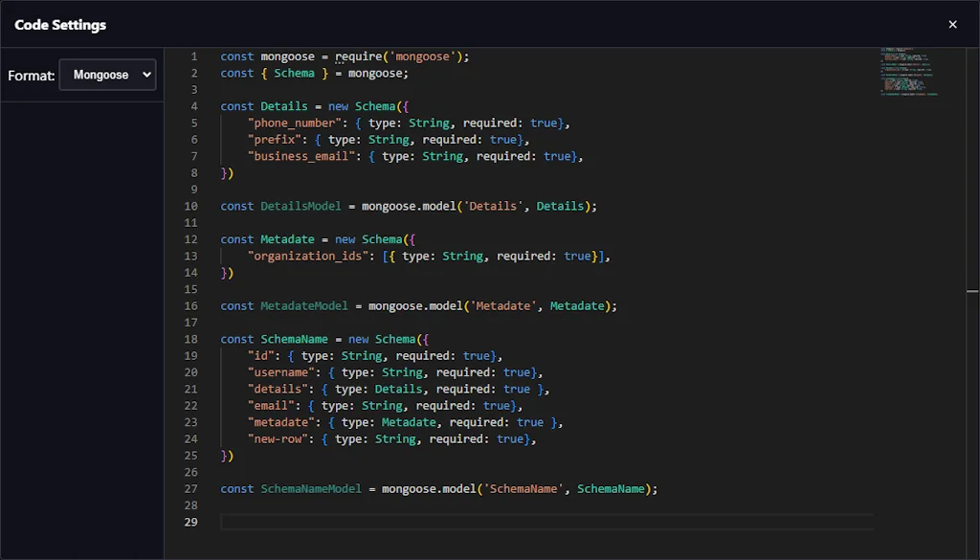Place the cursor on empty line 29
Image resolution: width=980 pixels, height=560 pixels.
287,522
